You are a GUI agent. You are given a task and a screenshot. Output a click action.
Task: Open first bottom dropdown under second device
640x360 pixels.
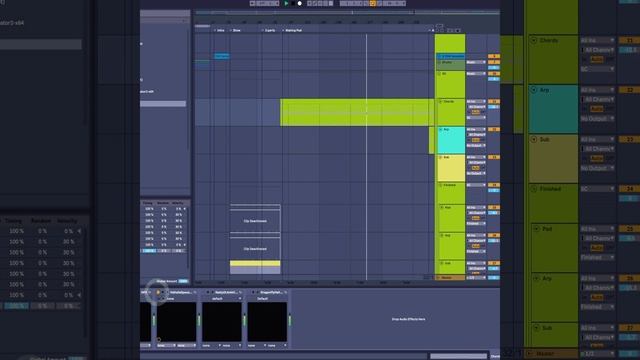point(210,346)
